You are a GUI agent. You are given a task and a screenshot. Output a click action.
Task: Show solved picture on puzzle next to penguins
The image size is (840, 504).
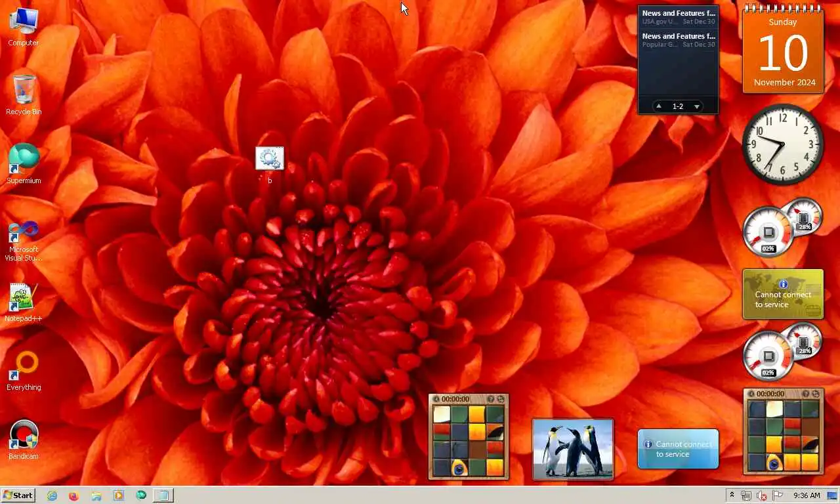(x=490, y=399)
